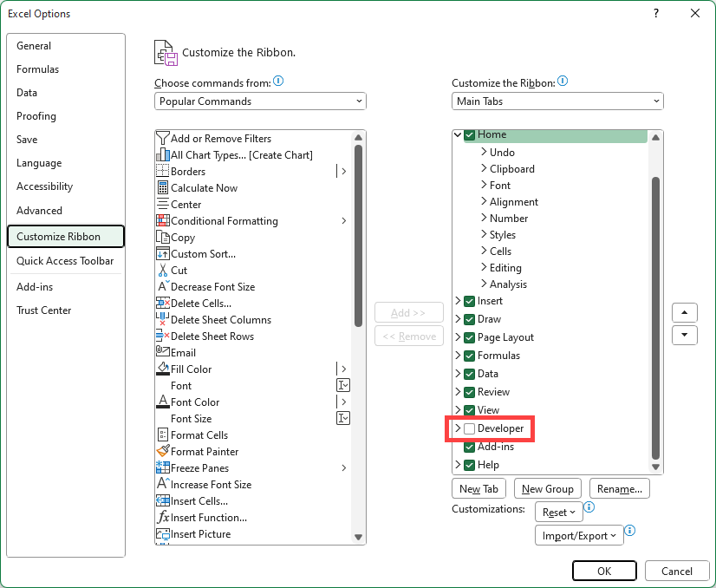716x588 pixels.
Task: Open the Choose commands from dropdown
Action: pyautogui.click(x=260, y=101)
